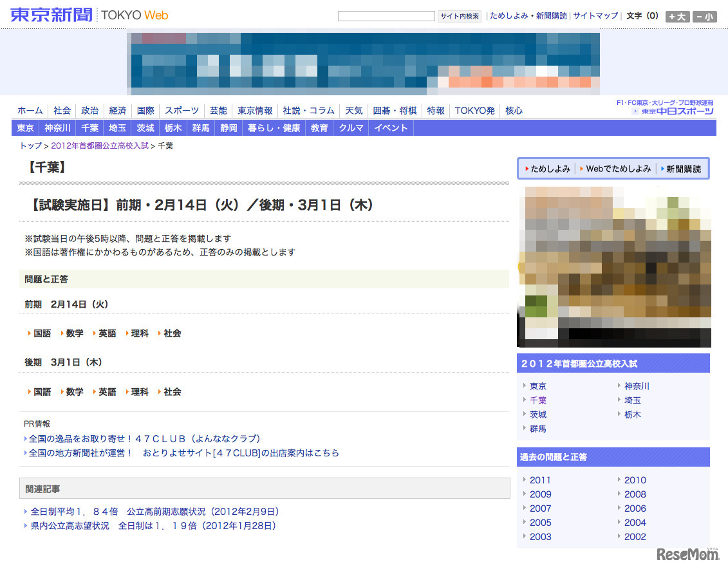Open the 2008 past problems link

coord(635,494)
